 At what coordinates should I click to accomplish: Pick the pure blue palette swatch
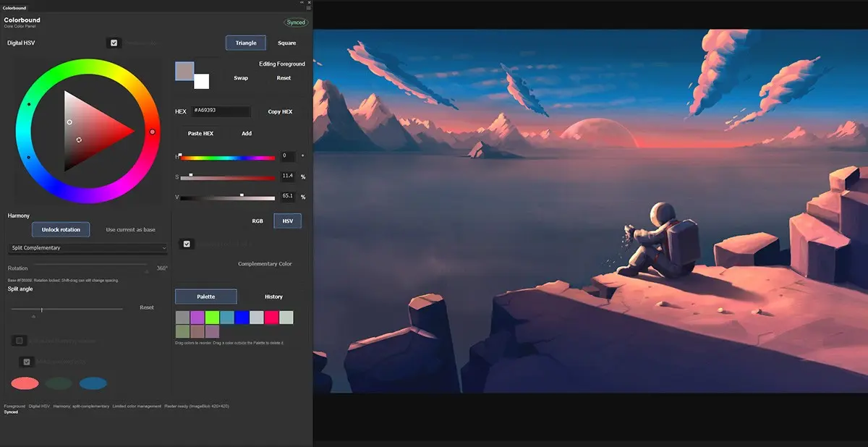[242, 318]
